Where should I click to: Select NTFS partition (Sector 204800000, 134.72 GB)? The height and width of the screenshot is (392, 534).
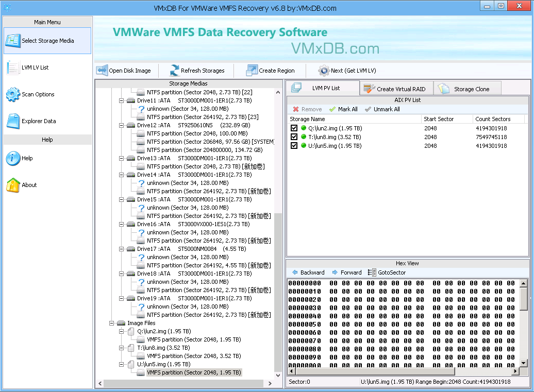(205, 150)
